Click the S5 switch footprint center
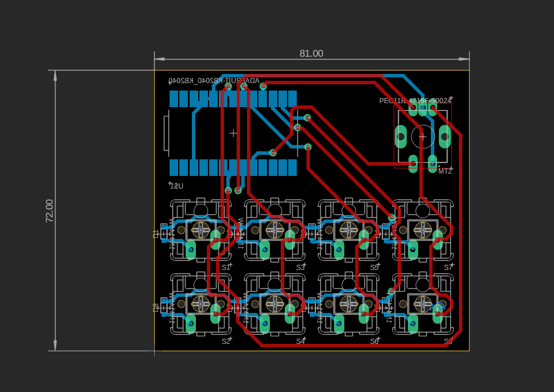 (x=349, y=230)
